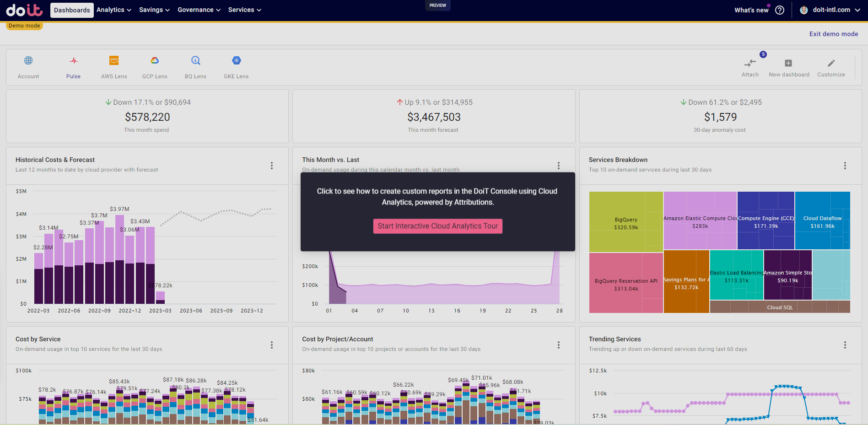Open the BQ Lens dashboard
868x425 pixels.
pos(195,60)
